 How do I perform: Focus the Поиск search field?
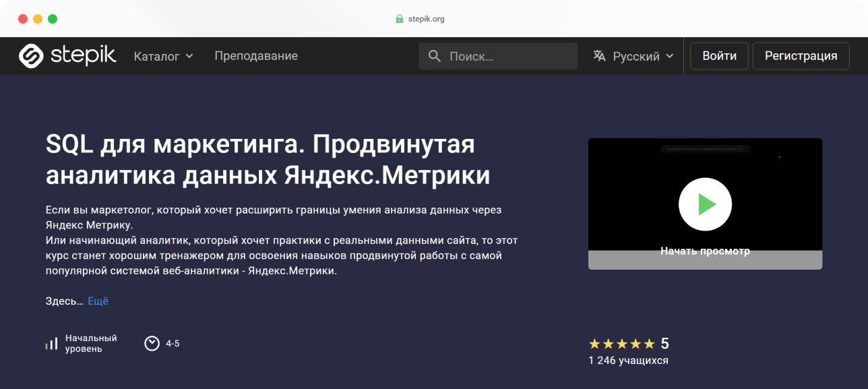[x=498, y=56]
